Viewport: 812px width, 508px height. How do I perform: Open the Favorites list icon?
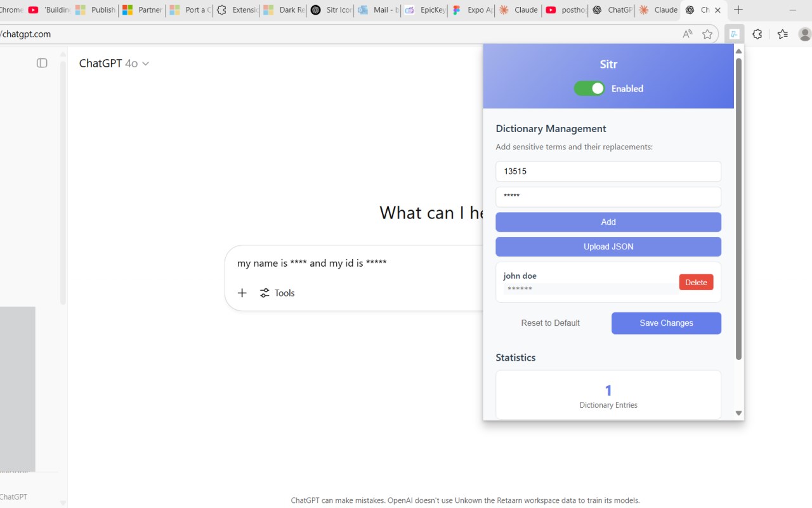(x=782, y=34)
